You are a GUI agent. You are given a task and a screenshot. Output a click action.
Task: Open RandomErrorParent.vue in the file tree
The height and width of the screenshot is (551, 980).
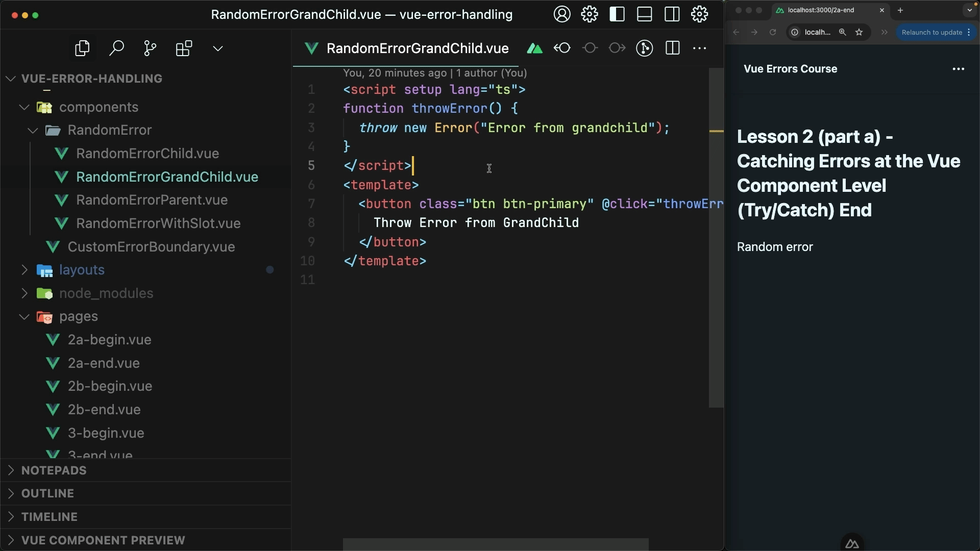point(152,200)
